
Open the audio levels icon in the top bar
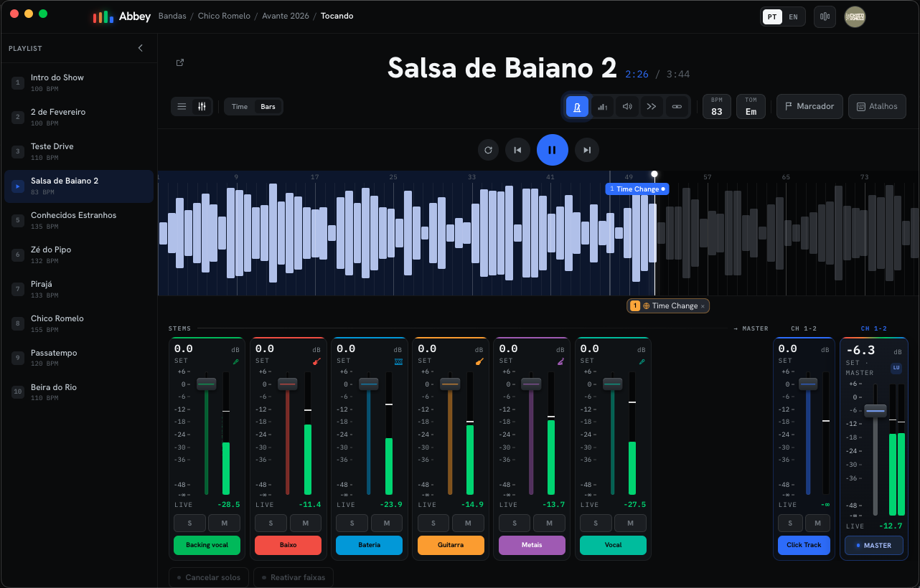[825, 16]
